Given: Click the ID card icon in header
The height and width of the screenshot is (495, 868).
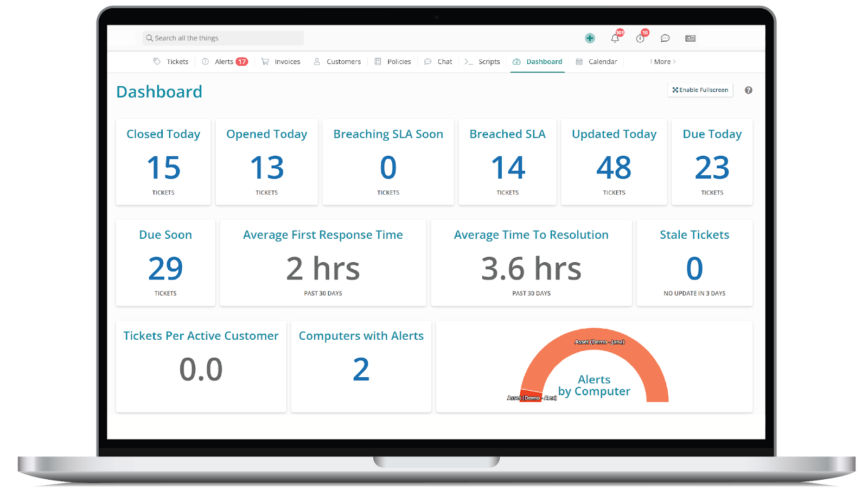Looking at the screenshot, I should click(690, 38).
